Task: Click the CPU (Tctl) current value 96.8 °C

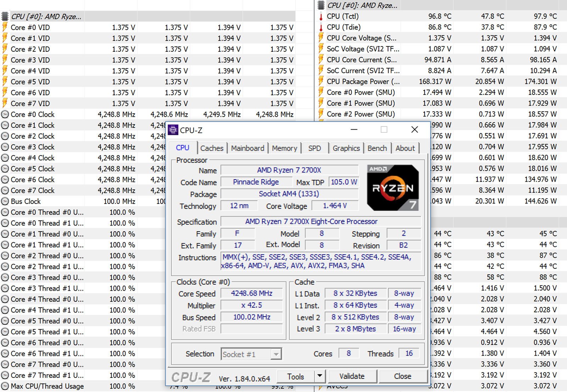Action: (x=440, y=16)
